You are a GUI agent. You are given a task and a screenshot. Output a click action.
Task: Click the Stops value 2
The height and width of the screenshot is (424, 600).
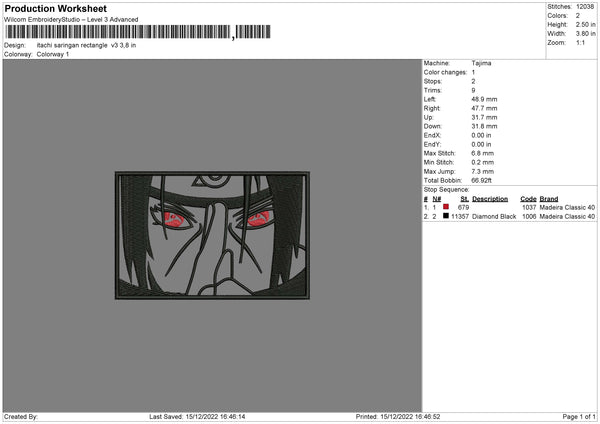coord(473,81)
